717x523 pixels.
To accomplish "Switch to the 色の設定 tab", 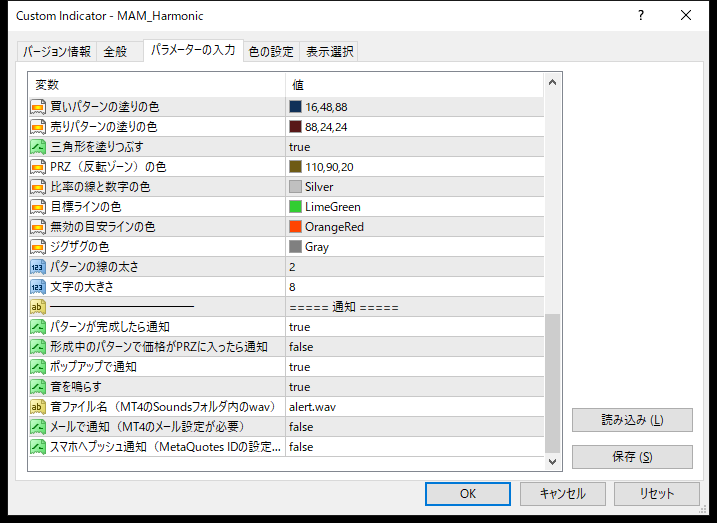I will coord(271,51).
